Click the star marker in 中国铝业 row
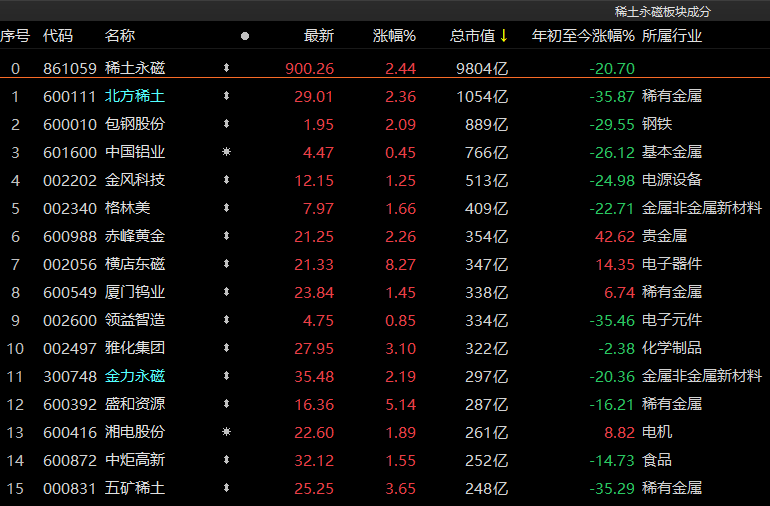Viewport: 770px width, 506px height. [226, 152]
